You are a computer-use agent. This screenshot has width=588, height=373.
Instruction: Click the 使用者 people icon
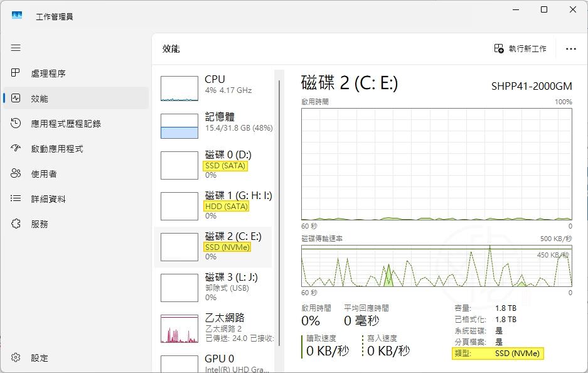point(16,173)
